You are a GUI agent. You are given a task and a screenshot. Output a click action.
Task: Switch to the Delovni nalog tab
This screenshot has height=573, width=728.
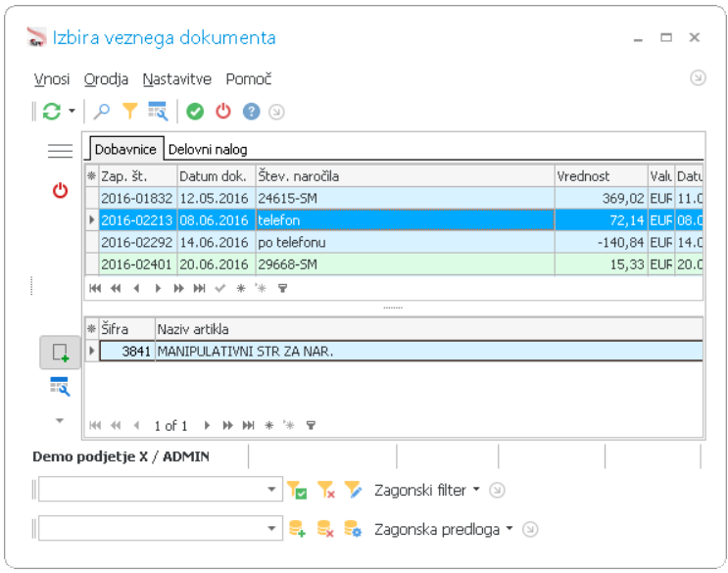point(208,150)
